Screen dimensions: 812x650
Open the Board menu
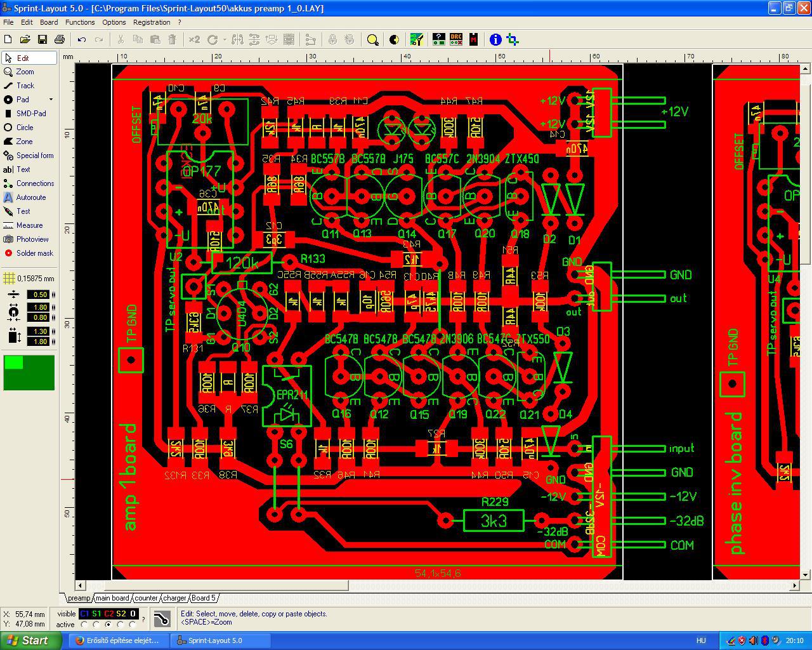tap(49, 22)
